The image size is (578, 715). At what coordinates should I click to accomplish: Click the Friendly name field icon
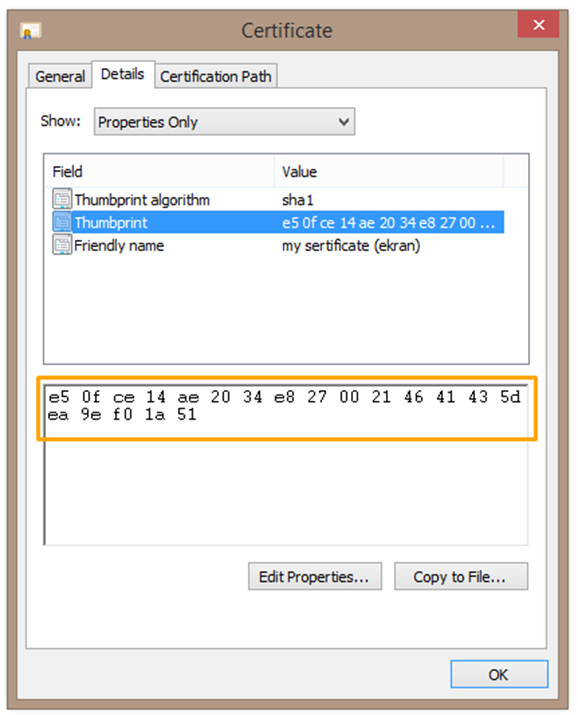coord(62,245)
